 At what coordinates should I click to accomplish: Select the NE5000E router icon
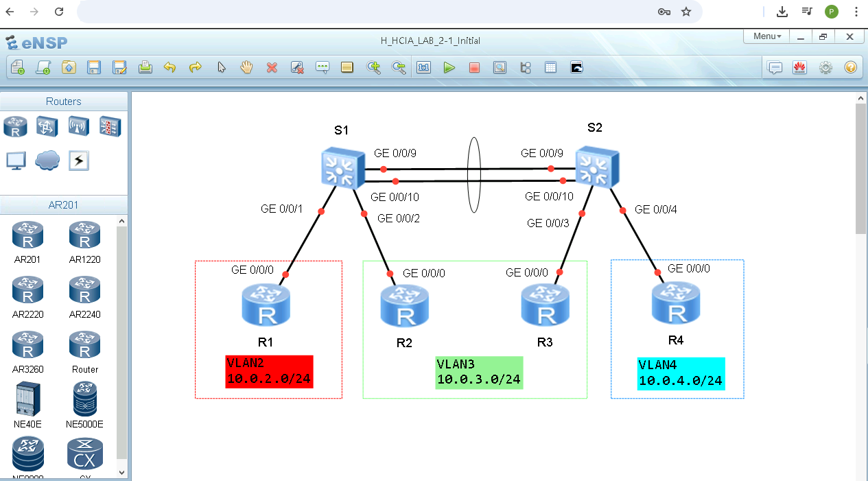pyautogui.click(x=84, y=399)
